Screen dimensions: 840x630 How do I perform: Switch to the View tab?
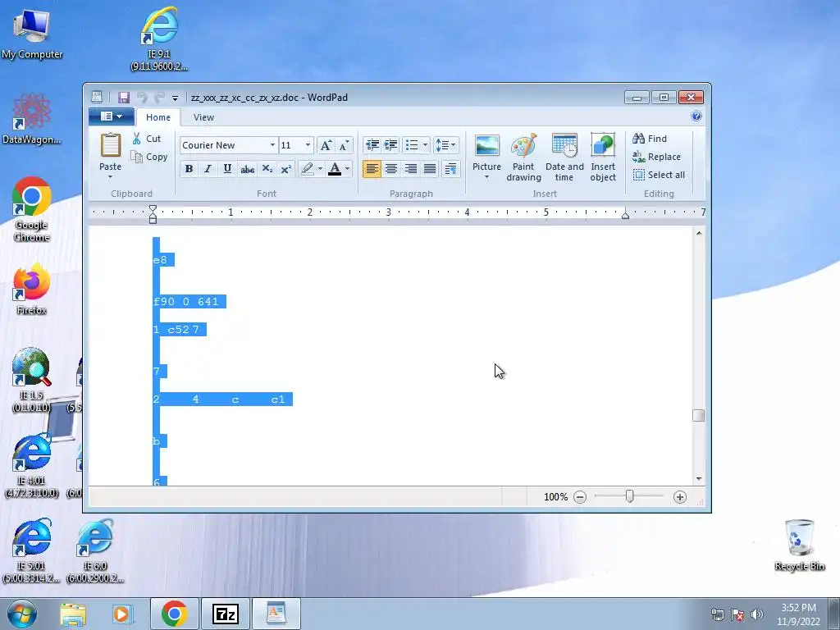pyautogui.click(x=203, y=117)
